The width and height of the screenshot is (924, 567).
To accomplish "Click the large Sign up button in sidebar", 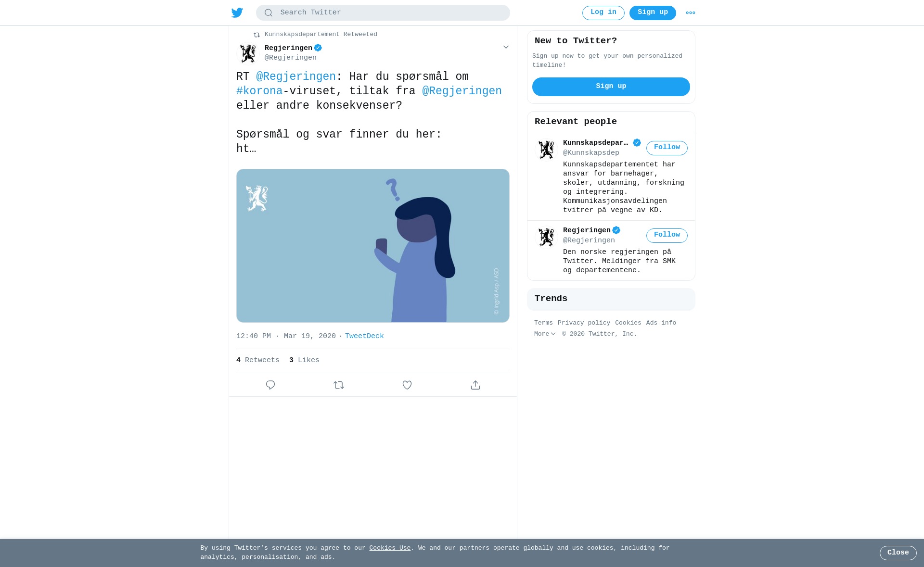I will 611,87.
